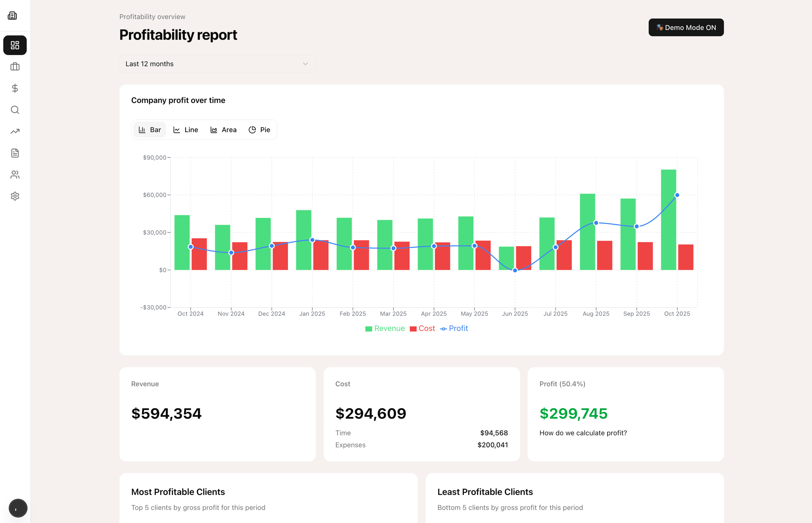
Task: Open the Last 12 months dropdown
Action: pos(217,64)
